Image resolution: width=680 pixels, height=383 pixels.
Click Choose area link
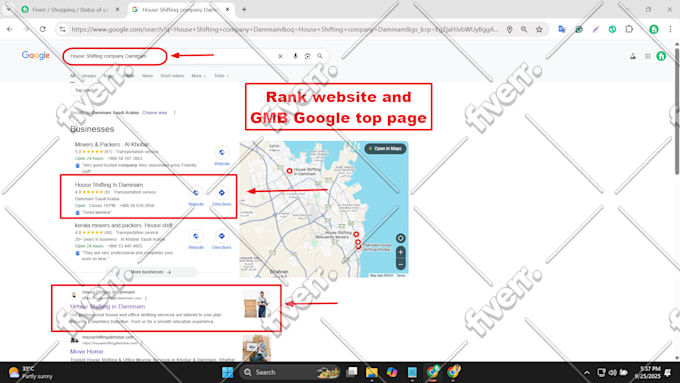(155, 113)
